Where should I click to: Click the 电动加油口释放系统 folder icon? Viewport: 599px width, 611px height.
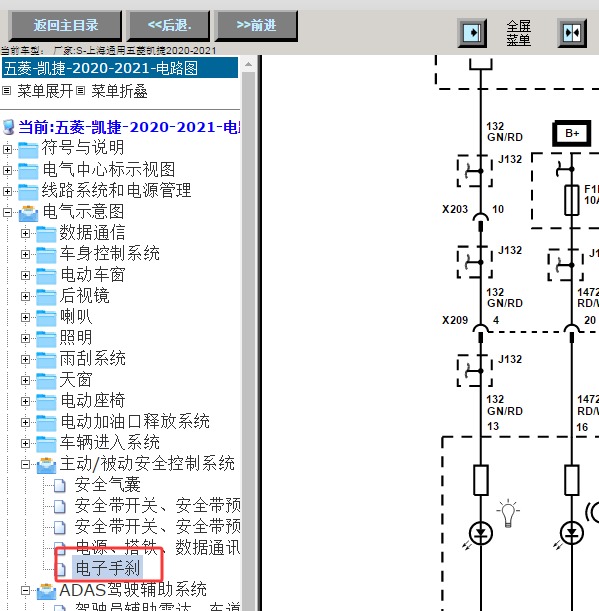(46, 422)
